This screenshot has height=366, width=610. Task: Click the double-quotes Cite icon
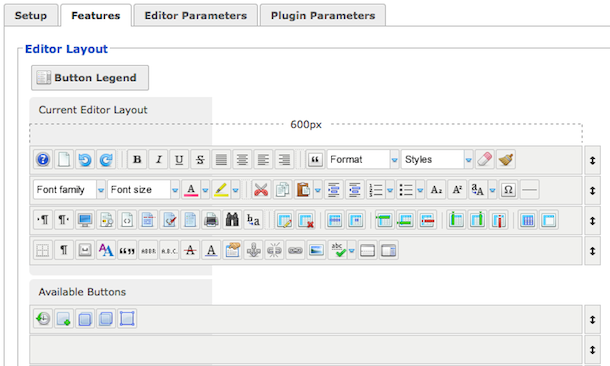(x=127, y=250)
